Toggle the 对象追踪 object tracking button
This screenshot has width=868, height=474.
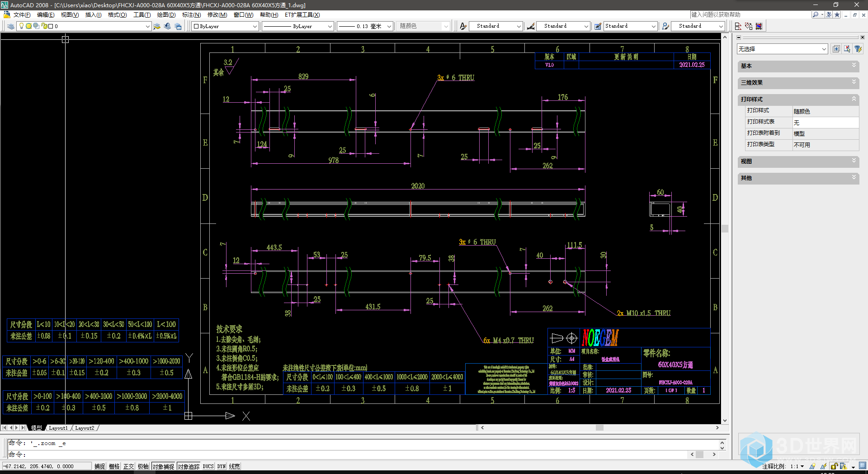188,466
